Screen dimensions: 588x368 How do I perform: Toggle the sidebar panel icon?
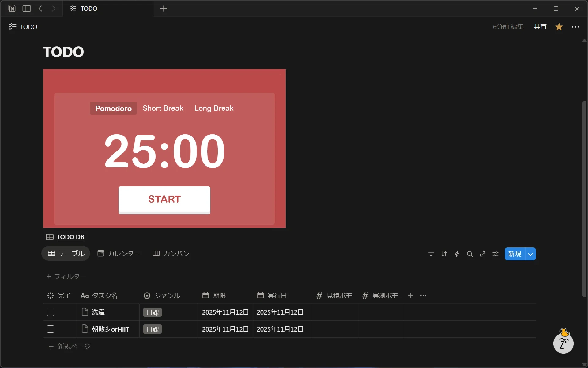pos(27,9)
